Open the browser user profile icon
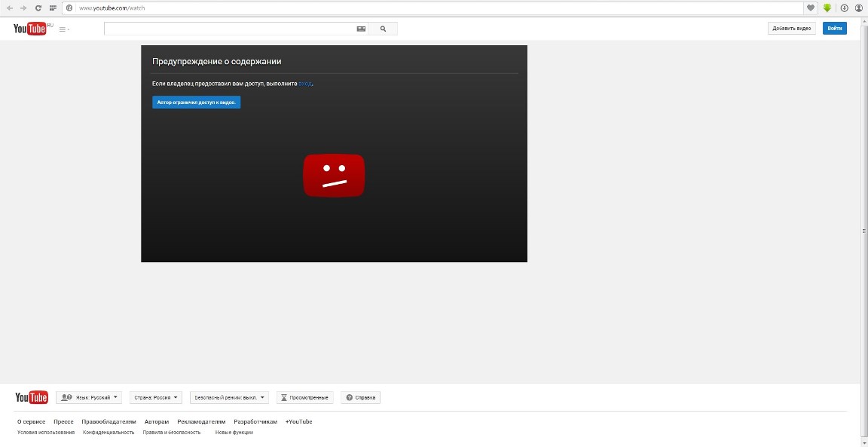Viewport: 868px width, 447px height. pyautogui.click(x=859, y=8)
